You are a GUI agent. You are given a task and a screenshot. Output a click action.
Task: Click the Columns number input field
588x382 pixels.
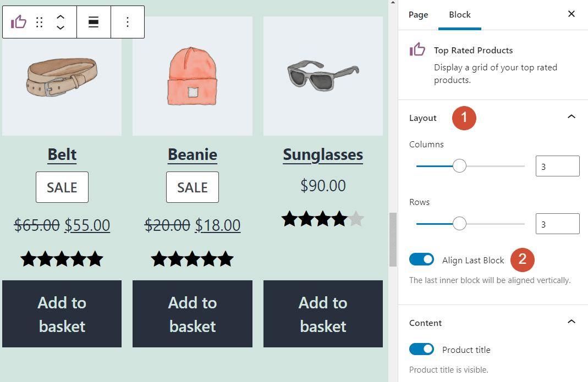click(x=557, y=165)
